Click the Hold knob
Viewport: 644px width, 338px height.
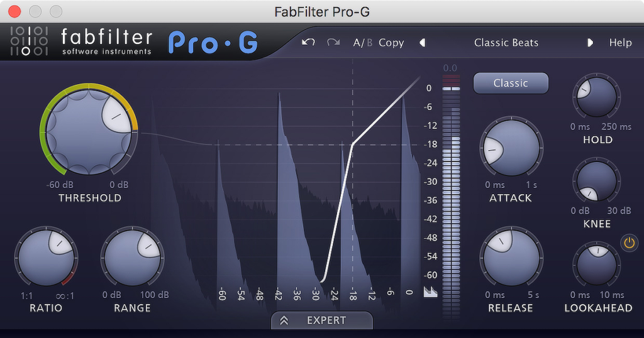click(596, 97)
